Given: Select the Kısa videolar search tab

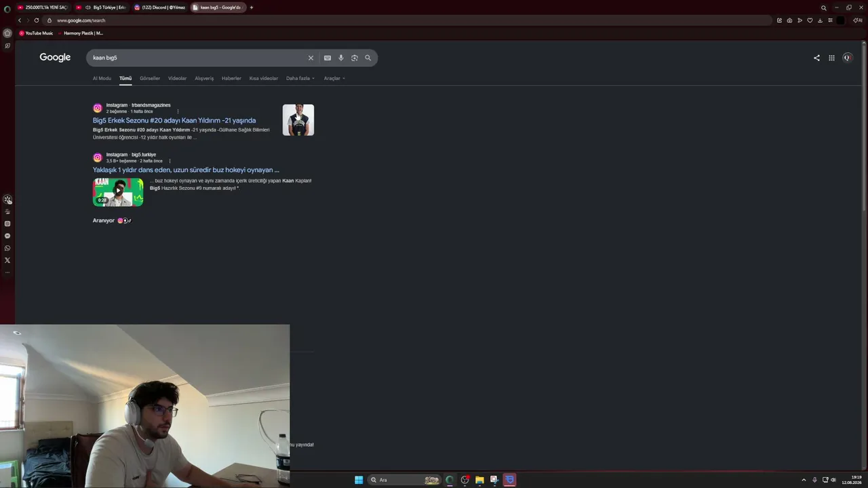Looking at the screenshot, I should pyautogui.click(x=264, y=78).
